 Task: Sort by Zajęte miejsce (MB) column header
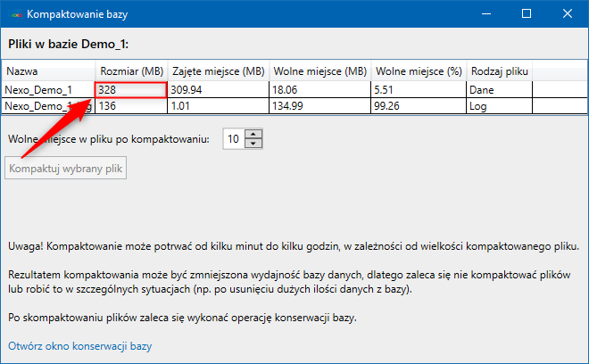click(218, 70)
